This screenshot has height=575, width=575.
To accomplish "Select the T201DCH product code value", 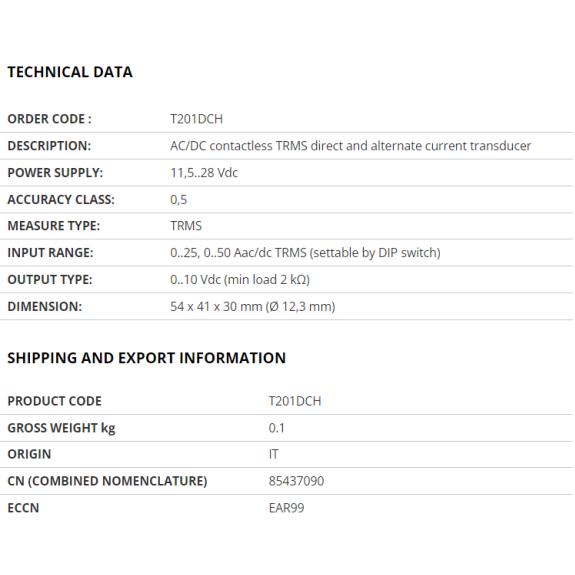I will point(295,401).
